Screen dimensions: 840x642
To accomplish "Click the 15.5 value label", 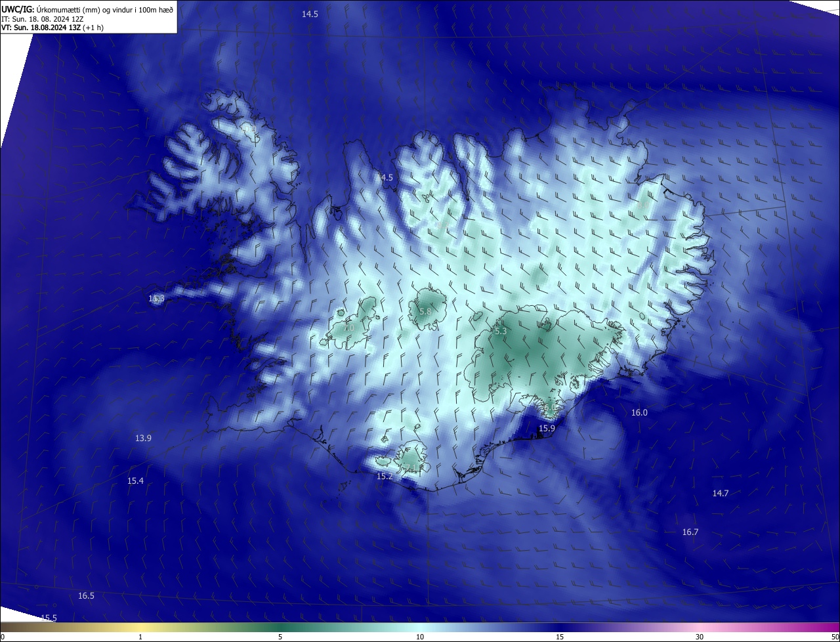I will pos(49,618).
